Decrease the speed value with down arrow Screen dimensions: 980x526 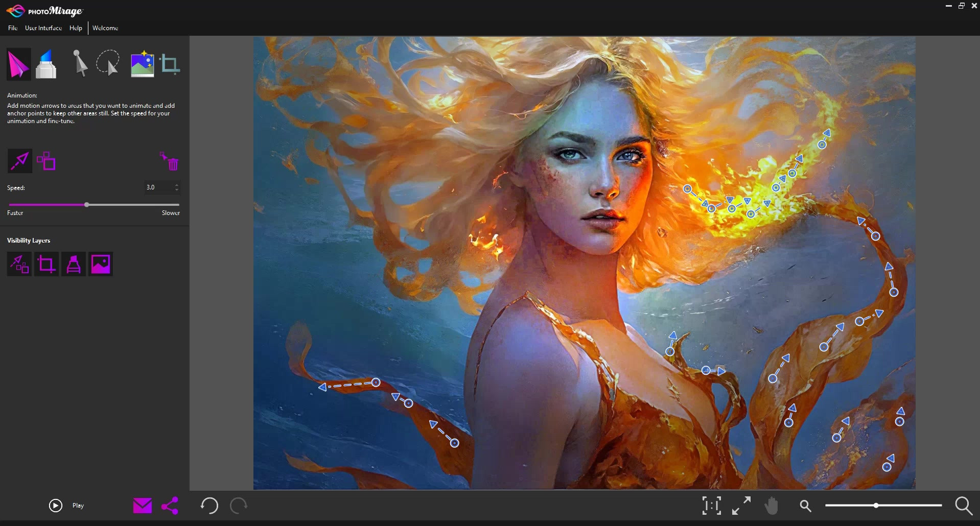[x=177, y=190]
